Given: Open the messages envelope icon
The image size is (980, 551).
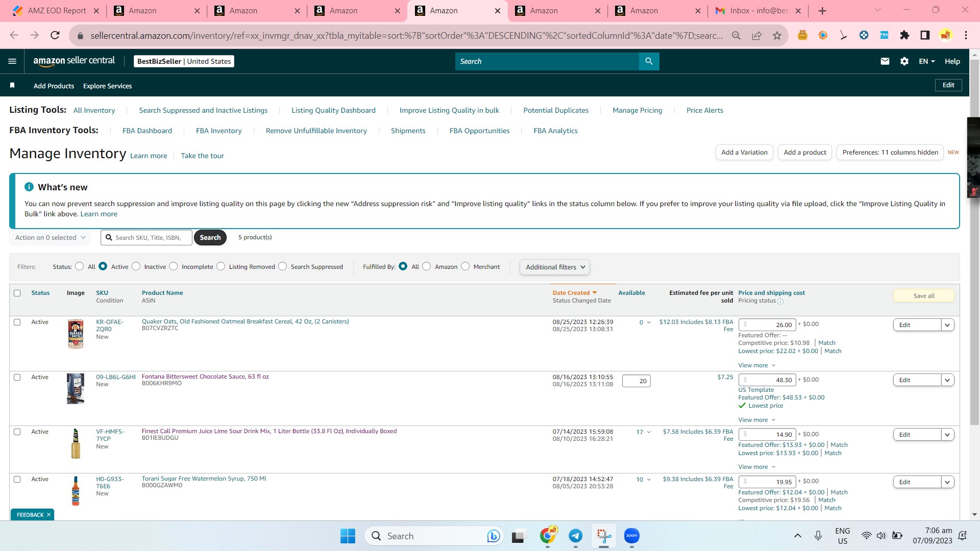Looking at the screenshot, I should coord(885,61).
